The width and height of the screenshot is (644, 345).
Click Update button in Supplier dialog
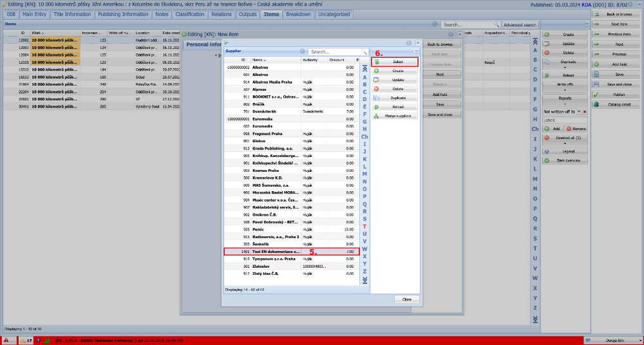(395, 80)
